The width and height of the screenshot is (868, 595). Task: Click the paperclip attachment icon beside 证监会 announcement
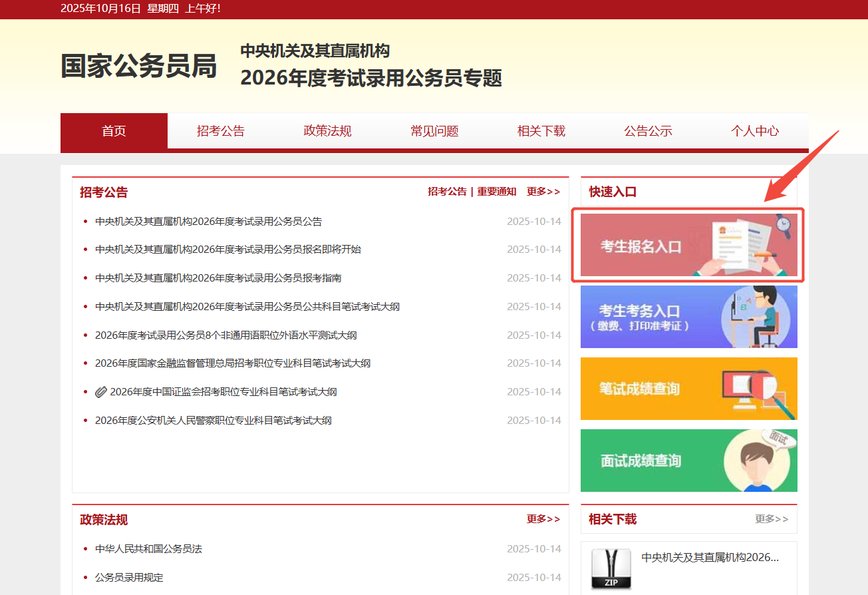point(101,392)
